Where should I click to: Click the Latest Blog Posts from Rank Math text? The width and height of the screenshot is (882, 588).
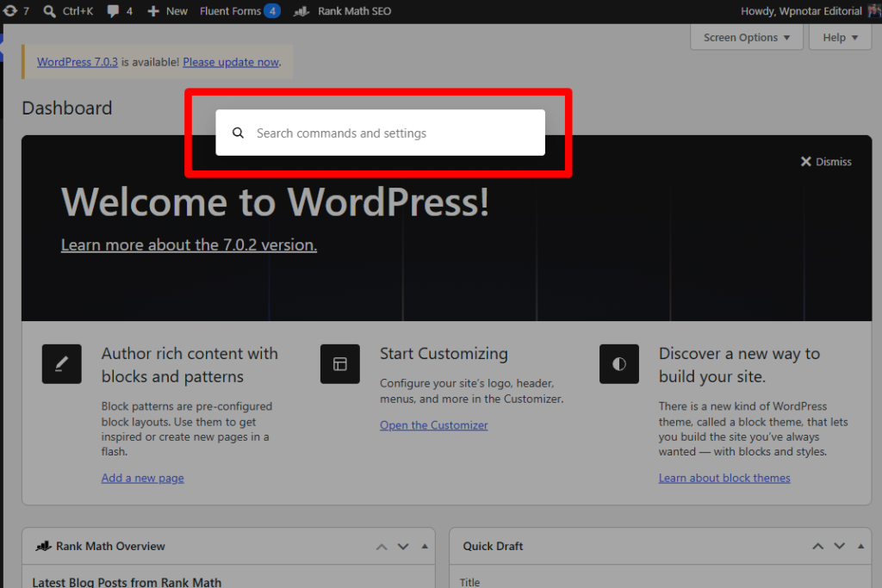pos(127,582)
